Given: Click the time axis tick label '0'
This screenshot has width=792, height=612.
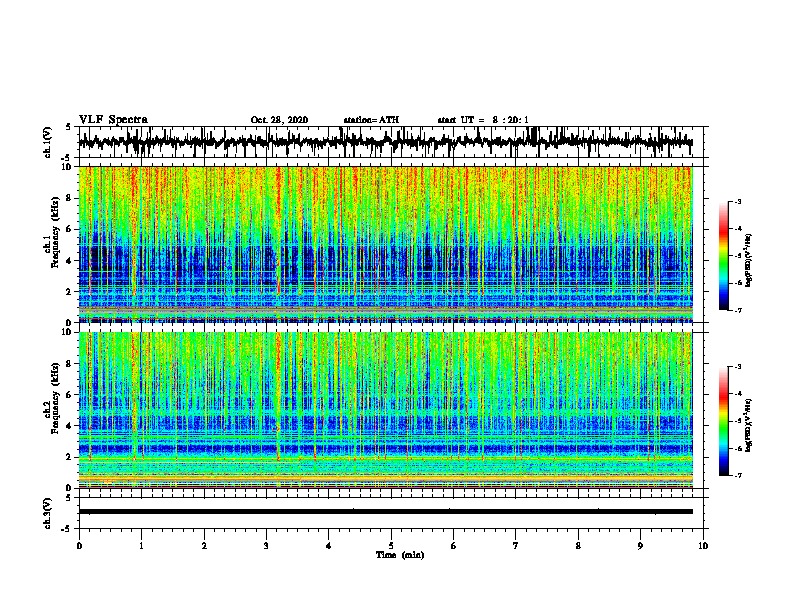Looking at the screenshot, I should pyautogui.click(x=79, y=546).
